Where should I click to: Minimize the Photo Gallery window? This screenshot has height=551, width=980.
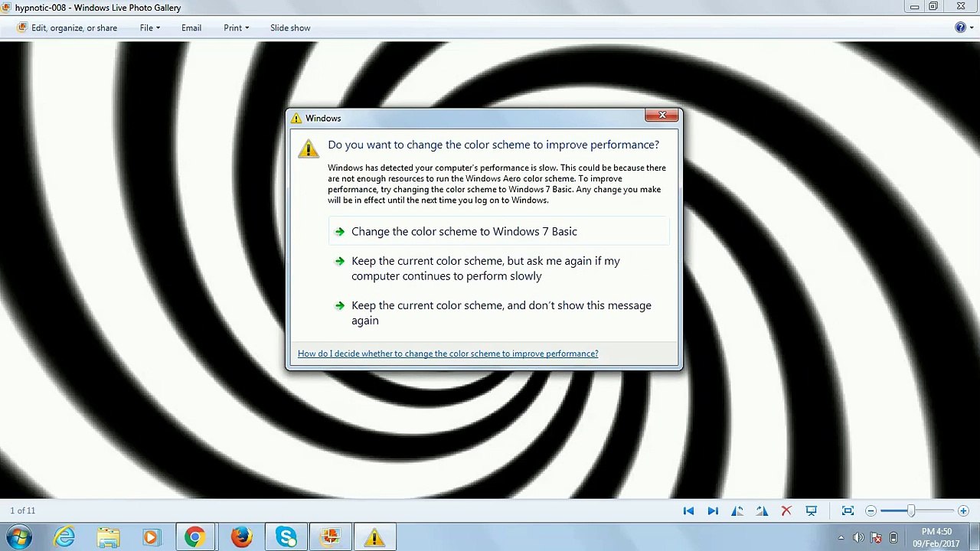914,7
